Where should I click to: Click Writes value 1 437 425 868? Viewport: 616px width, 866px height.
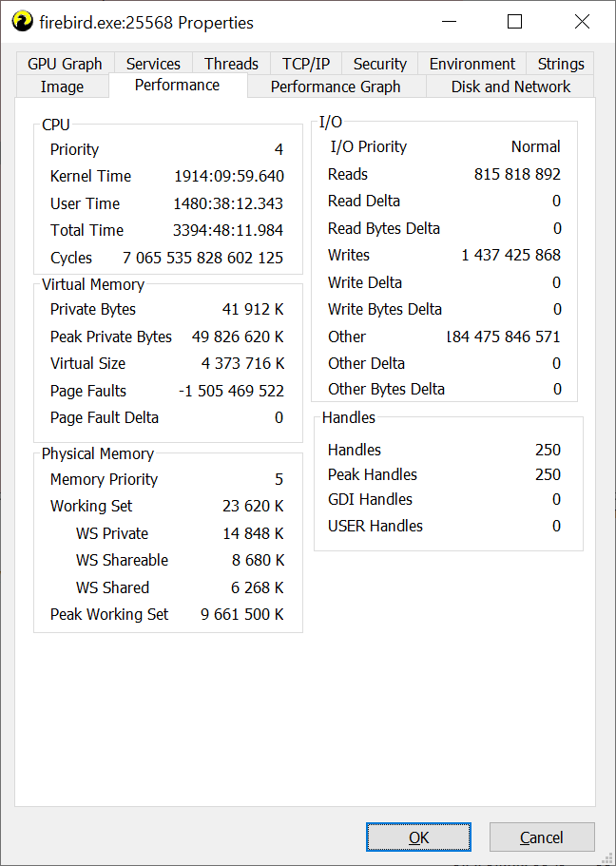[x=511, y=255]
